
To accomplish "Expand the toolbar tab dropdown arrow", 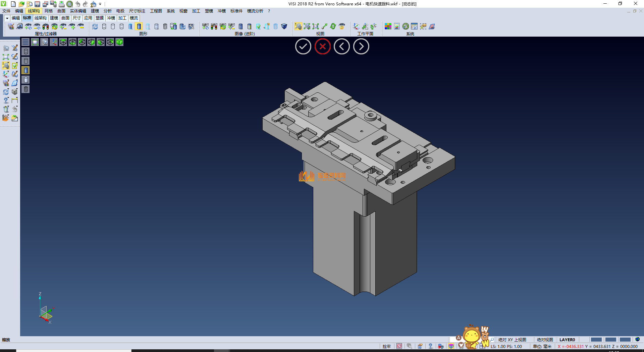I will [x=7, y=18].
